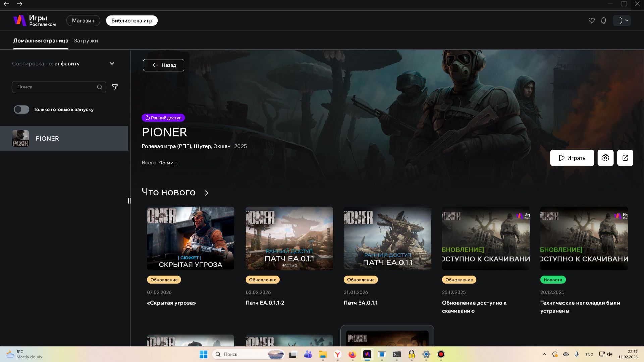Expand the sorting dropdown by алфавиту
The height and width of the screenshot is (362, 644).
(63, 64)
